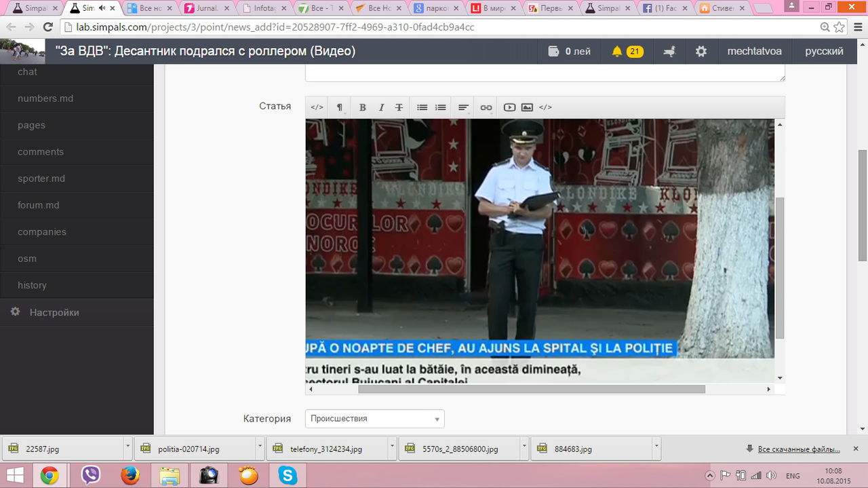This screenshot has width=868, height=488.
Task: Click the editor vertical scrollbar thumb
Action: pyautogui.click(x=780, y=268)
